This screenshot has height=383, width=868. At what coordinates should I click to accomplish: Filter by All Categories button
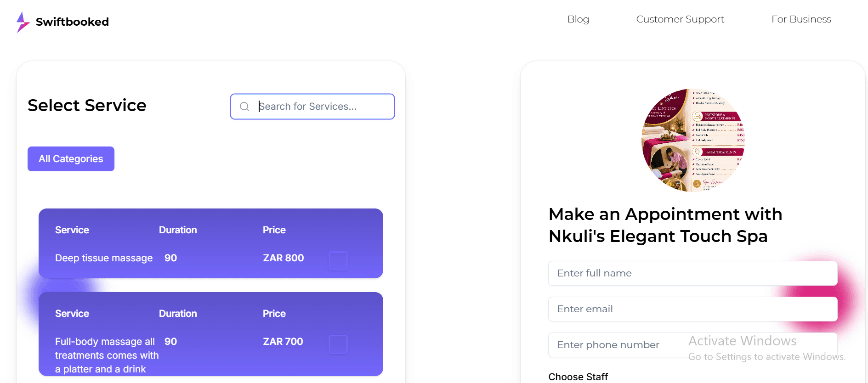(x=71, y=159)
